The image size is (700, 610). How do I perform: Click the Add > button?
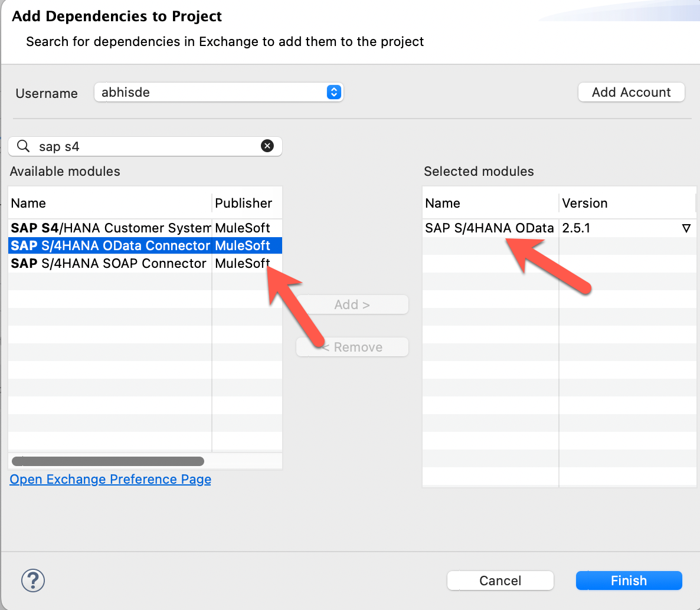click(352, 304)
